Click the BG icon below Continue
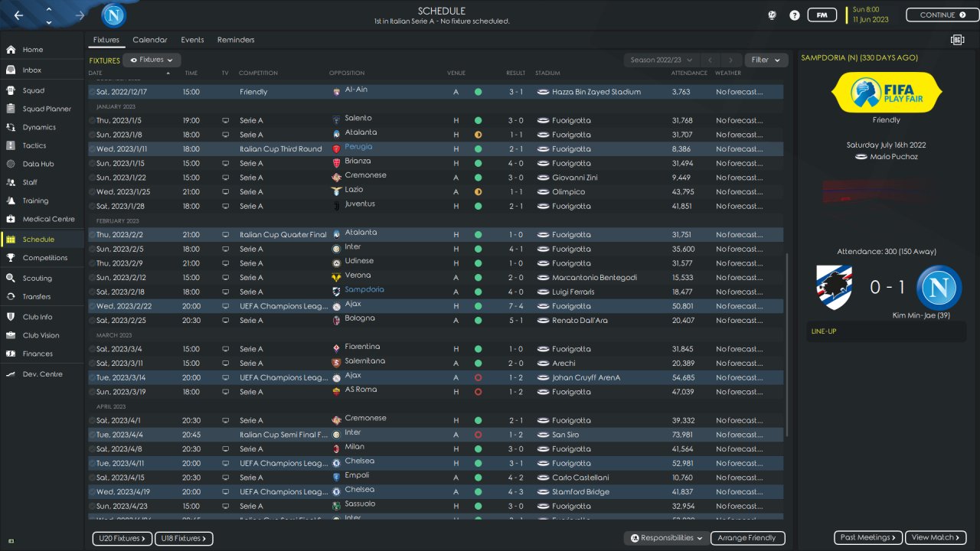This screenshot has width=980, height=551. 957,40
